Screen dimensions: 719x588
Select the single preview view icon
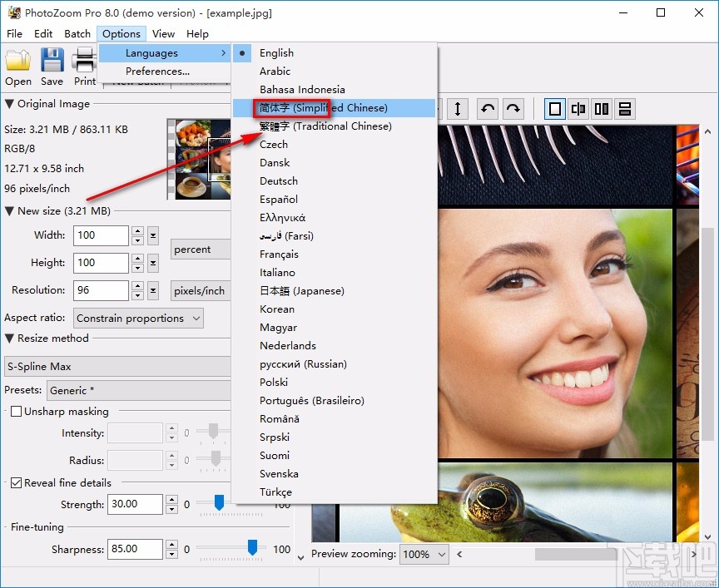point(555,109)
